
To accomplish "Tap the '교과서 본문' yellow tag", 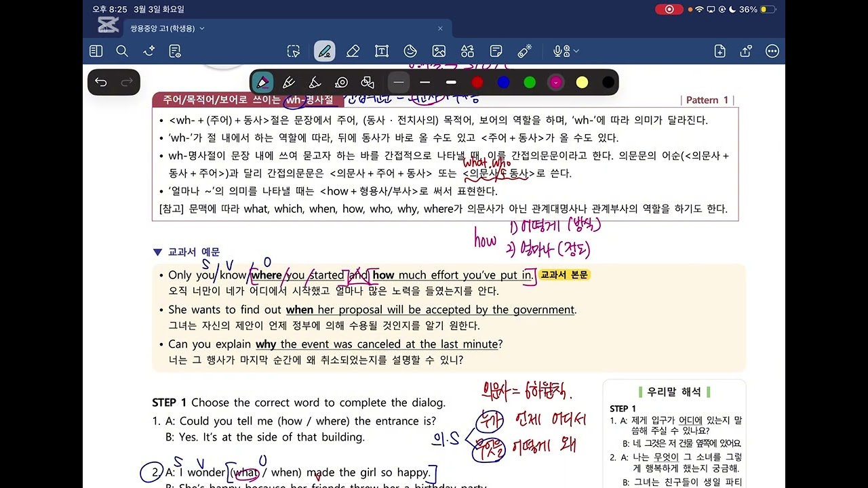I will pyautogui.click(x=564, y=274).
